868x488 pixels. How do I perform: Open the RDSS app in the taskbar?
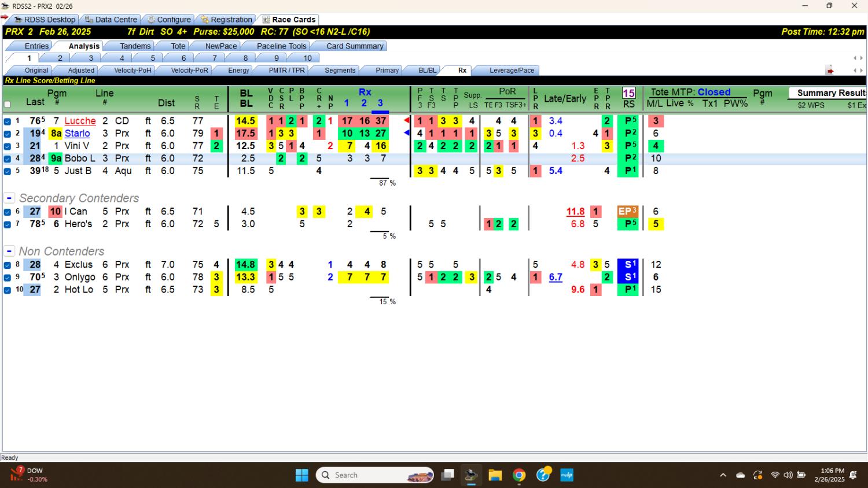pyautogui.click(x=471, y=475)
